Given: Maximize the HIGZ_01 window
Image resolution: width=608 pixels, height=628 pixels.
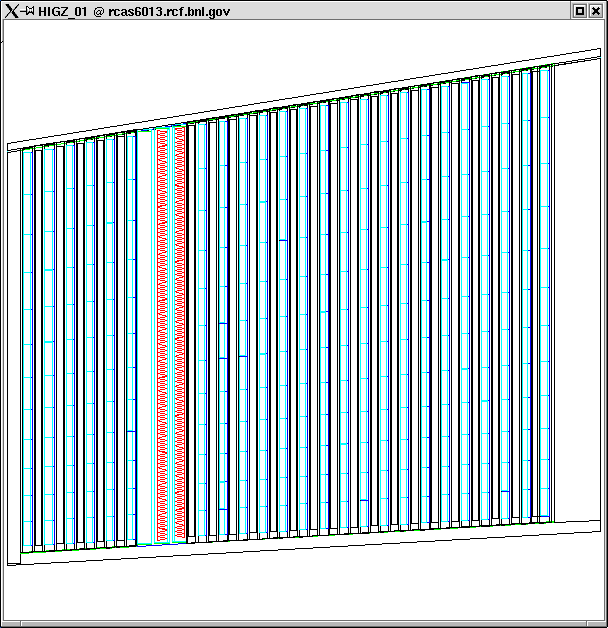Looking at the screenshot, I should (580, 11).
